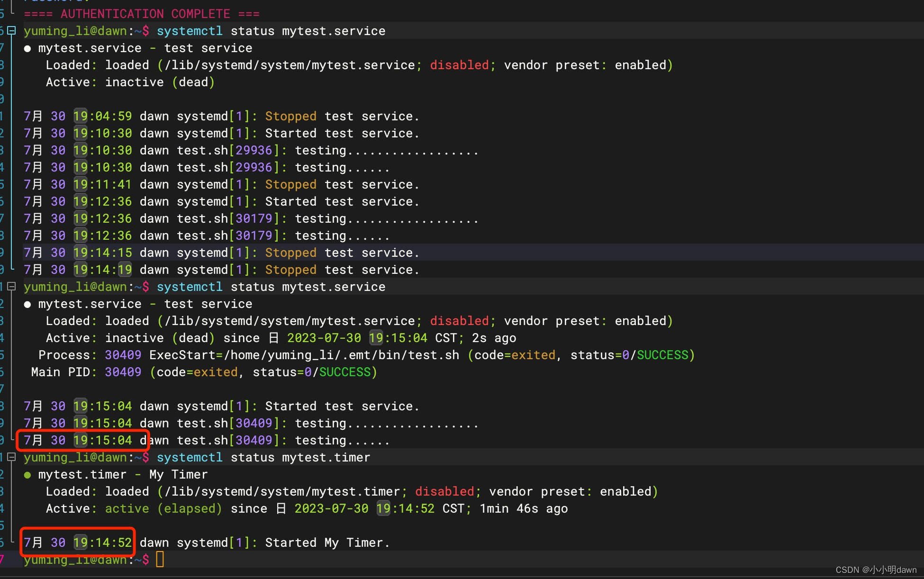924x579 pixels.
Task: Select '2023-07-30 19:15:04 CST' date text
Action: [372, 338]
